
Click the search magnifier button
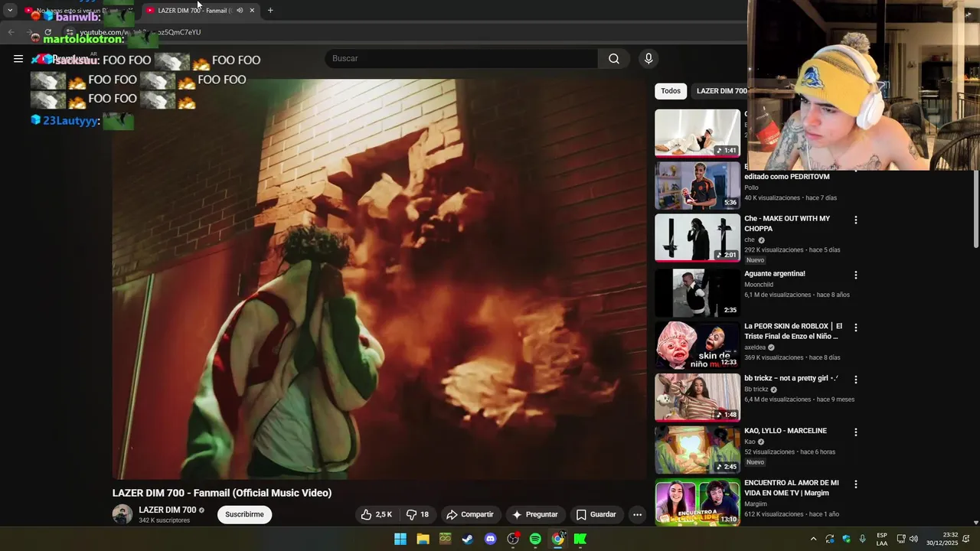pos(614,59)
